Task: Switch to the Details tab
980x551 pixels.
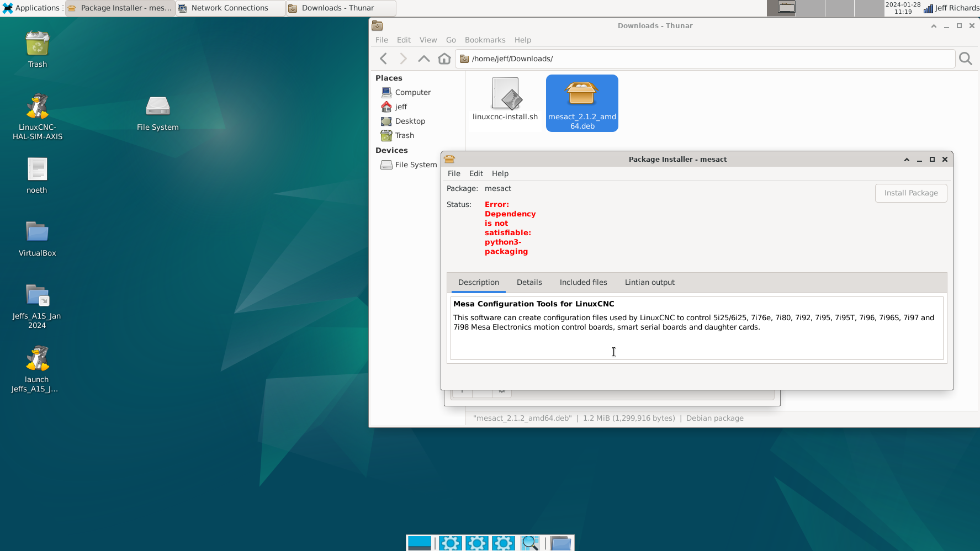Action: (529, 282)
